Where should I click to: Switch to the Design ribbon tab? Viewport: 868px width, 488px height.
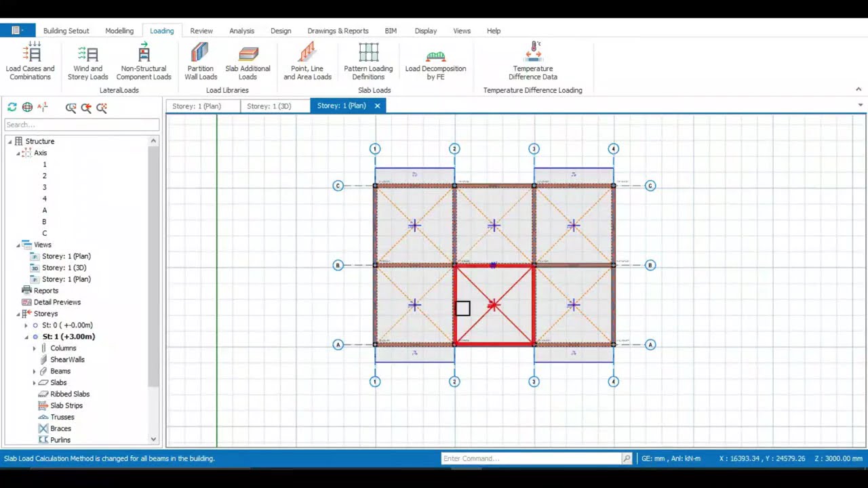pyautogui.click(x=281, y=30)
